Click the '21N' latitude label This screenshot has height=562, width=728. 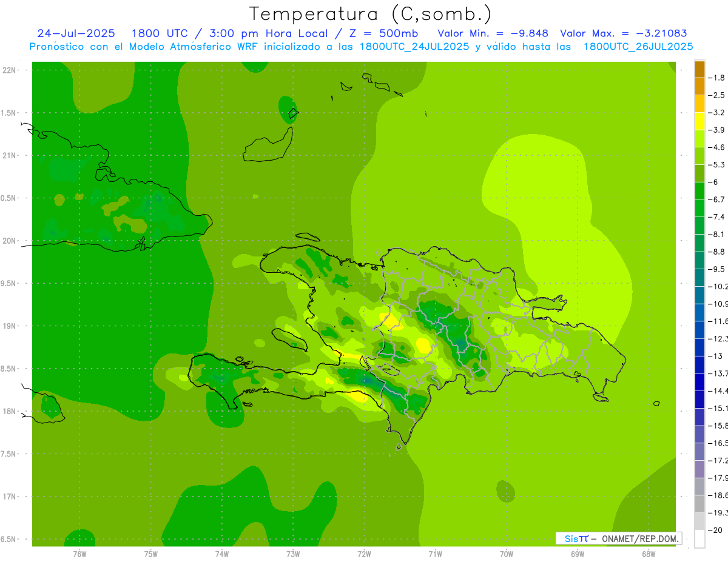coord(9,155)
